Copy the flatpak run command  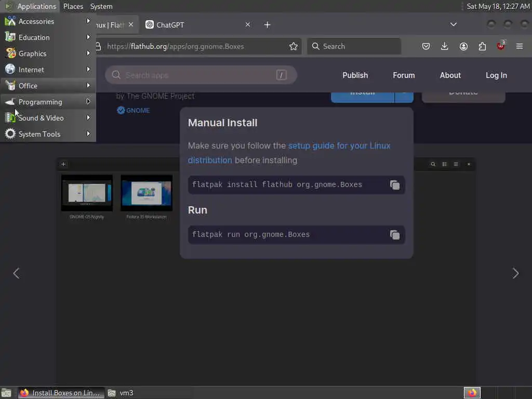(395, 235)
